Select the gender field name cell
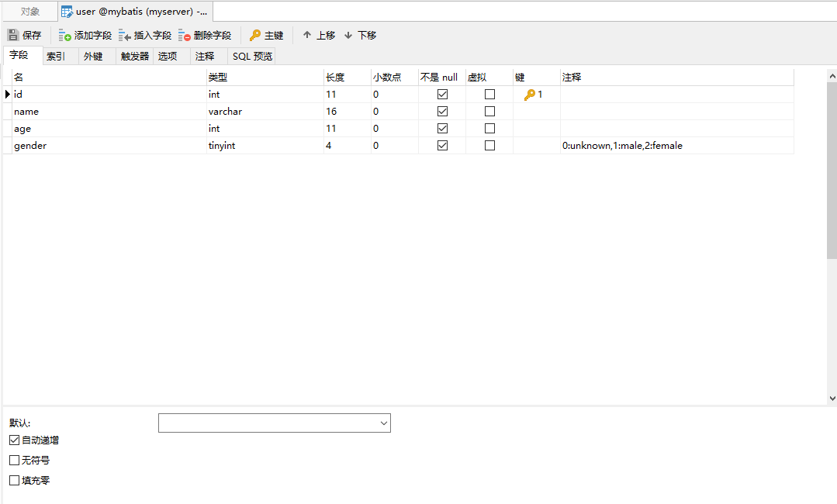Image resolution: width=837 pixels, height=504 pixels. pyautogui.click(x=109, y=146)
